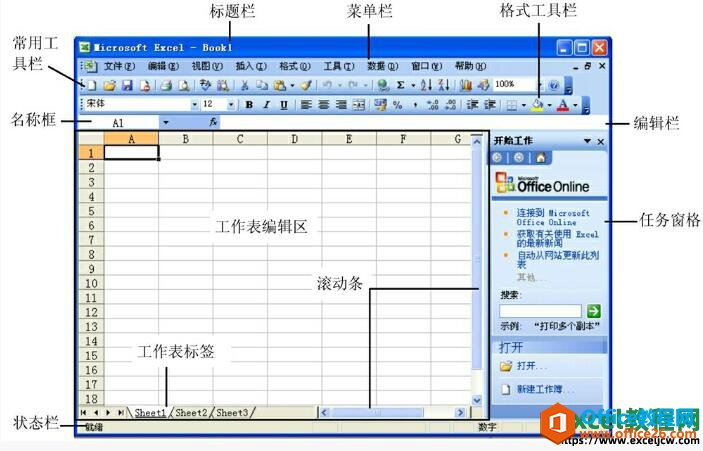Center align cell text
The width and height of the screenshot is (703, 451).
click(x=324, y=105)
